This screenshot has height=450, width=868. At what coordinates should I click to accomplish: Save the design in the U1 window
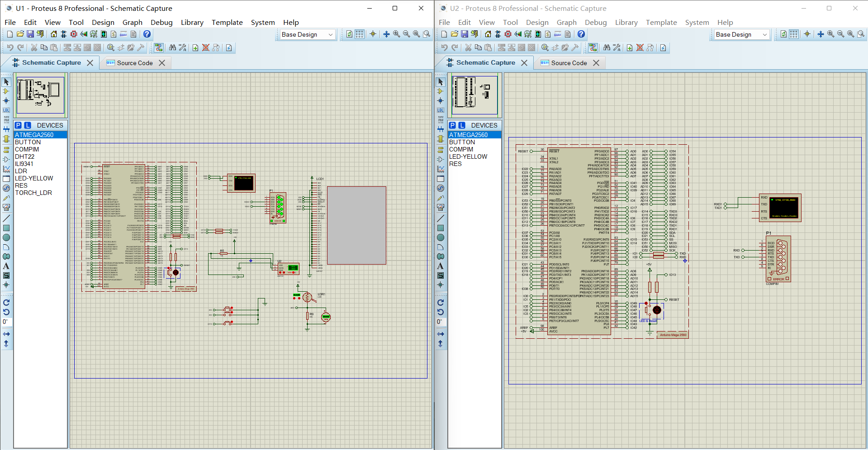(x=30, y=34)
